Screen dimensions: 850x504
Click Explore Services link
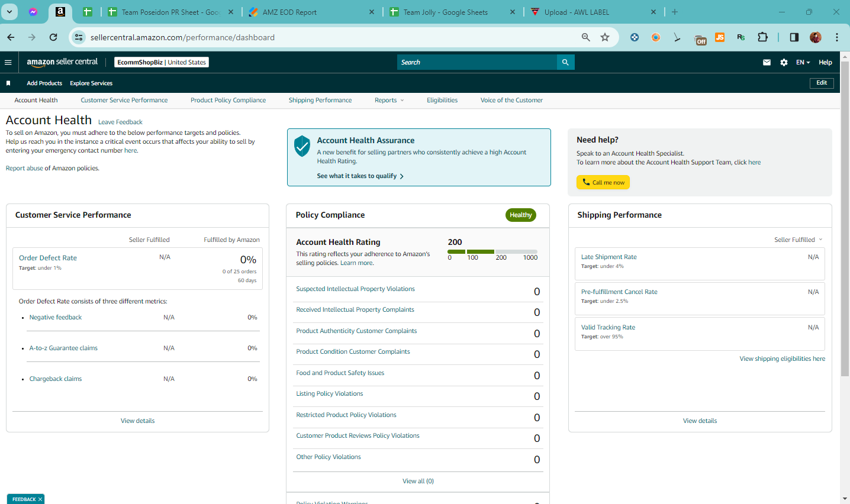coord(91,83)
